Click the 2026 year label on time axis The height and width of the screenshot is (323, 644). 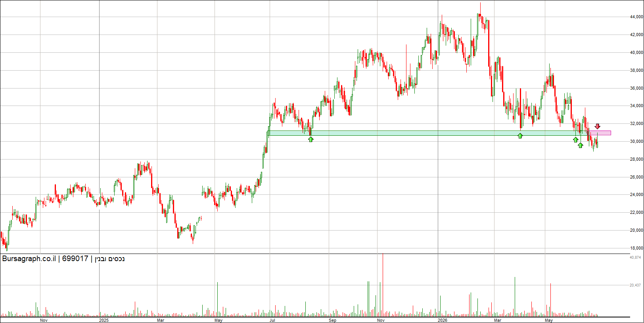[442, 320]
